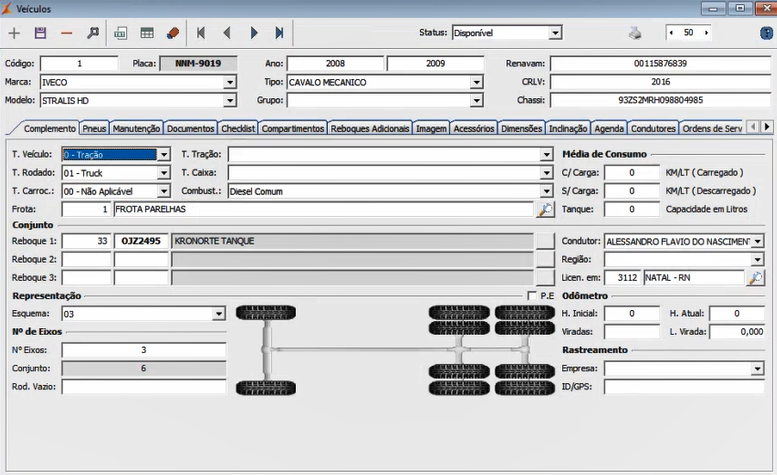Image resolution: width=777 pixels, height=475 pixels.
Task: Open the T. Carroc. dropdown
Action: pos(164,191)
